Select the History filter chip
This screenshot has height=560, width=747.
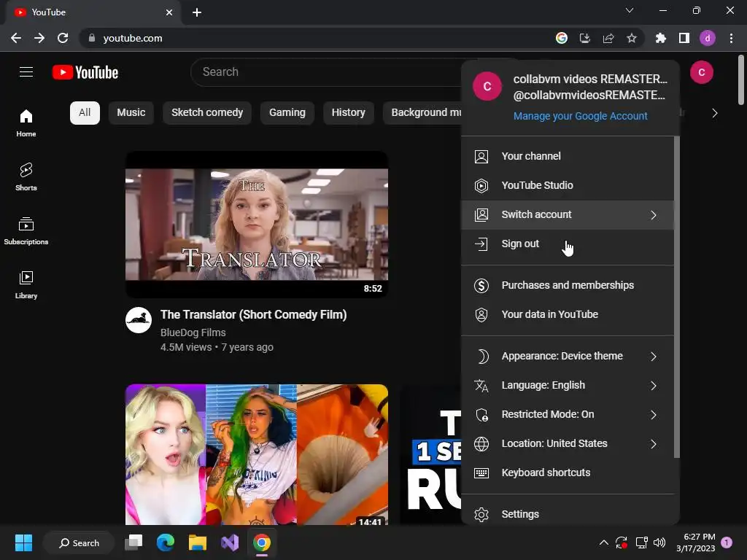coord(348,113)
